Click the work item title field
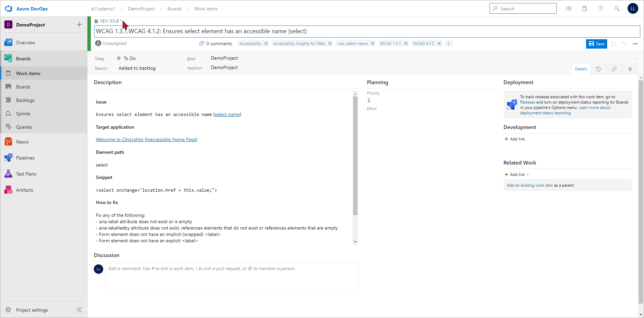644x318 pixels. coord(367,31)
